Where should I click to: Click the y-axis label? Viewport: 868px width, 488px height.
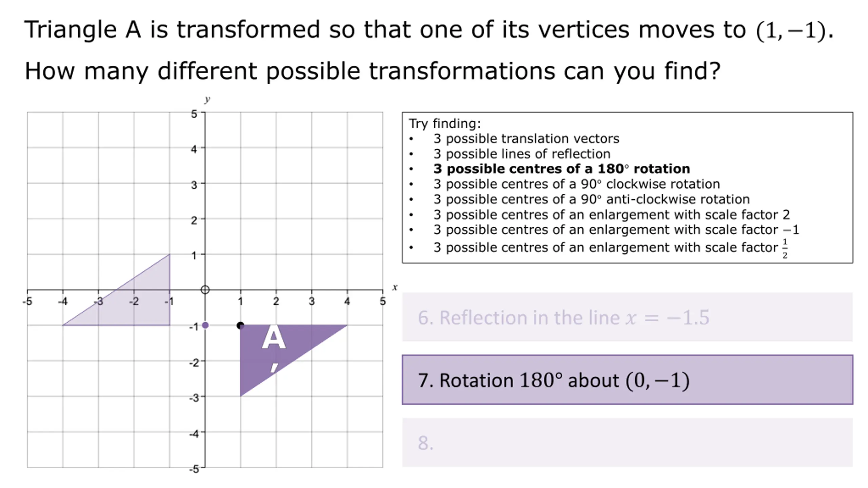tap(207, 99)
